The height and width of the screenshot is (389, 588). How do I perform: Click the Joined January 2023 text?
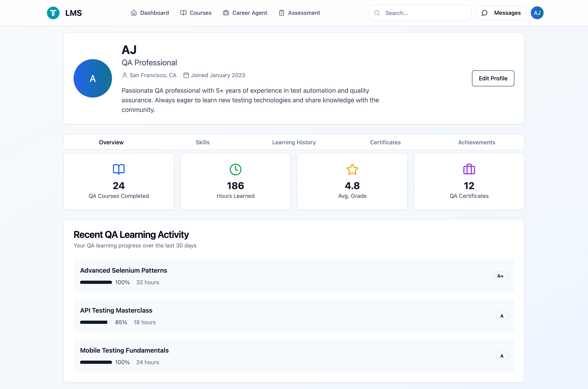[218, 75]
